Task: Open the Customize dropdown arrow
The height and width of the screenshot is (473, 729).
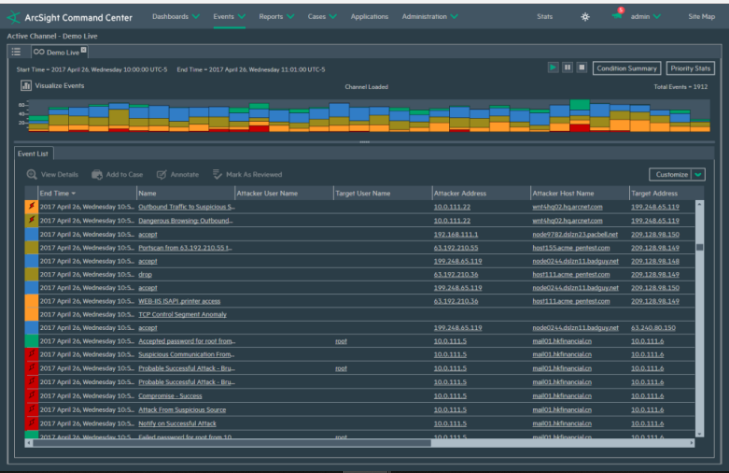Action: pos(698,174)
